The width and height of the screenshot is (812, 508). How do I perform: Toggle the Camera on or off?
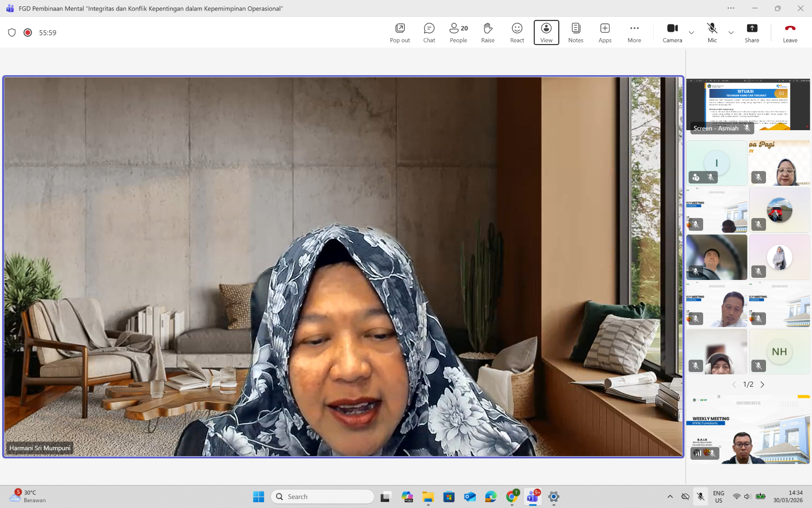tap(672, 33)
